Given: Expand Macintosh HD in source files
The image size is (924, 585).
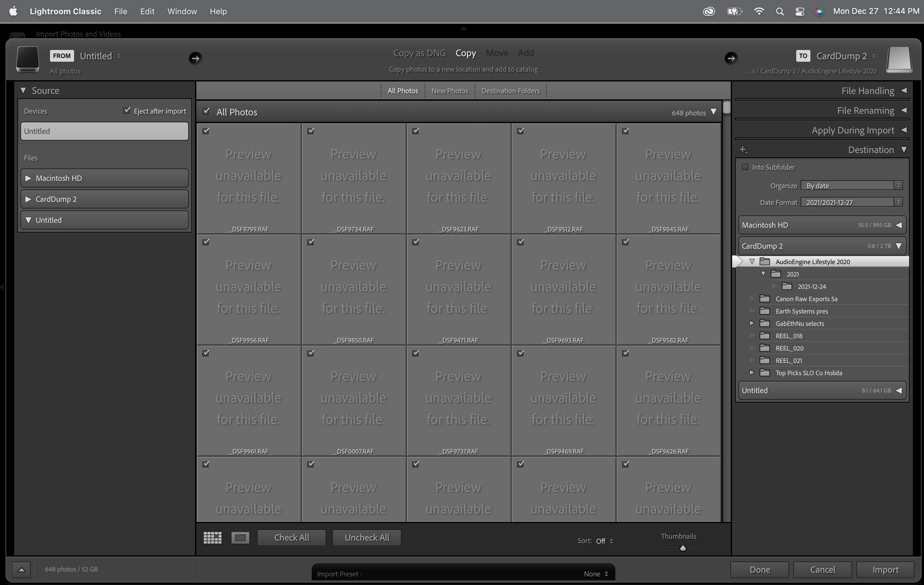Looking at the screenshot, I should click(x=28, y=178).
